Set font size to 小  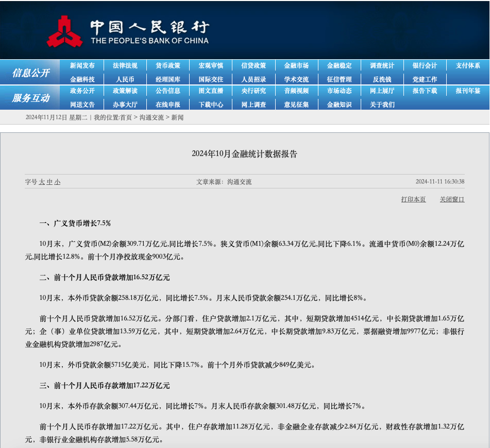57,182
